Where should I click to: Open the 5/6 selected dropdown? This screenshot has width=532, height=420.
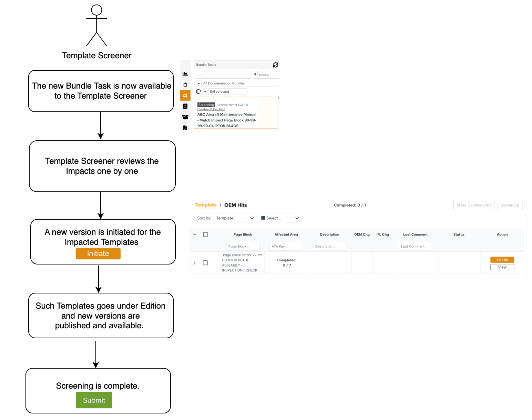[225, 92]
